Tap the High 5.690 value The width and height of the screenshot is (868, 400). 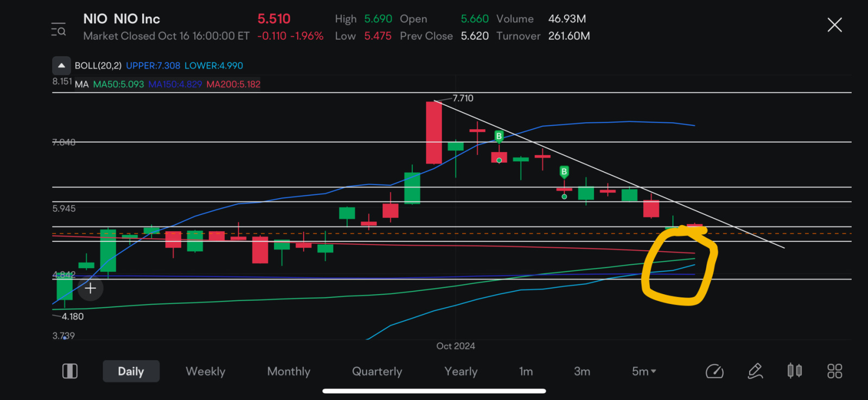point(378,19)
